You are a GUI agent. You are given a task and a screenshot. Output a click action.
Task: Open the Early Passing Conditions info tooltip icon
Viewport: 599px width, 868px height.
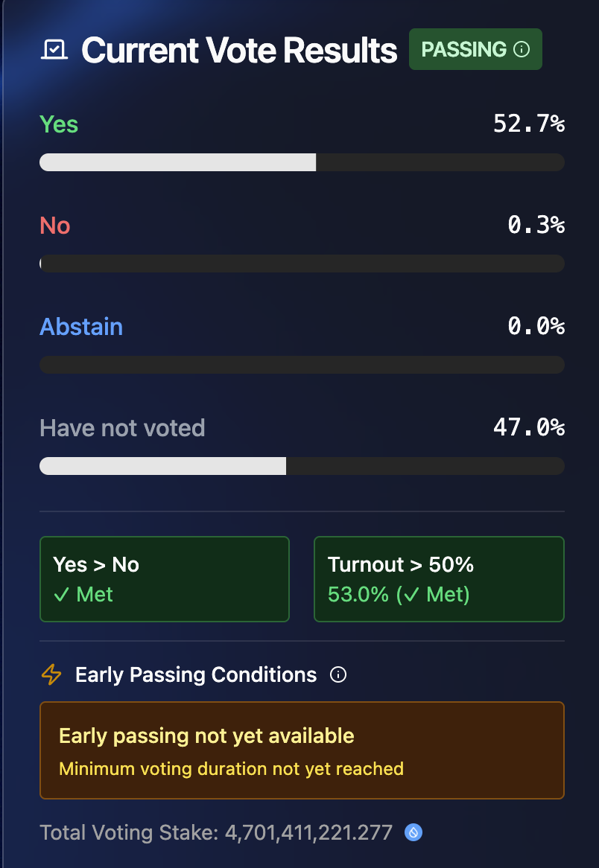pyautogui.click(x=338, y=675)
